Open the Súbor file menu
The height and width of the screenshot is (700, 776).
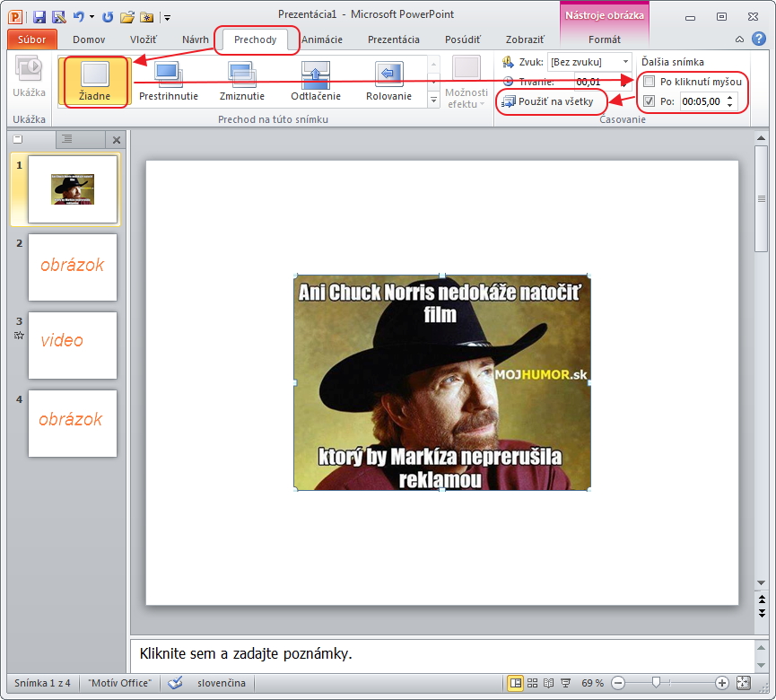pyautogui.click(x=31, y=39)
